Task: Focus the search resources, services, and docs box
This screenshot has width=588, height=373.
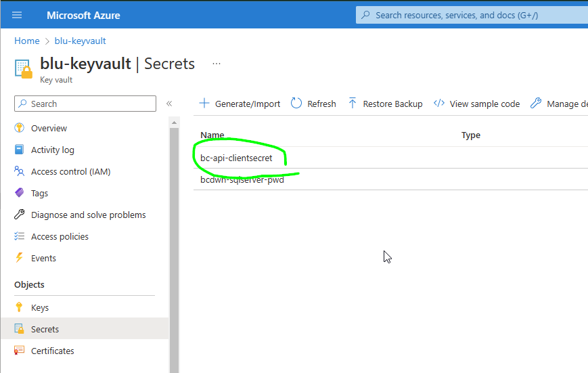Action: coord(472,15)
